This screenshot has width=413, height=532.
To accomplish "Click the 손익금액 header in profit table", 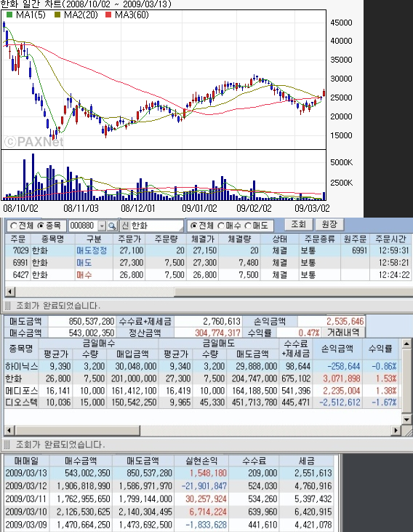I will [337, 349].
